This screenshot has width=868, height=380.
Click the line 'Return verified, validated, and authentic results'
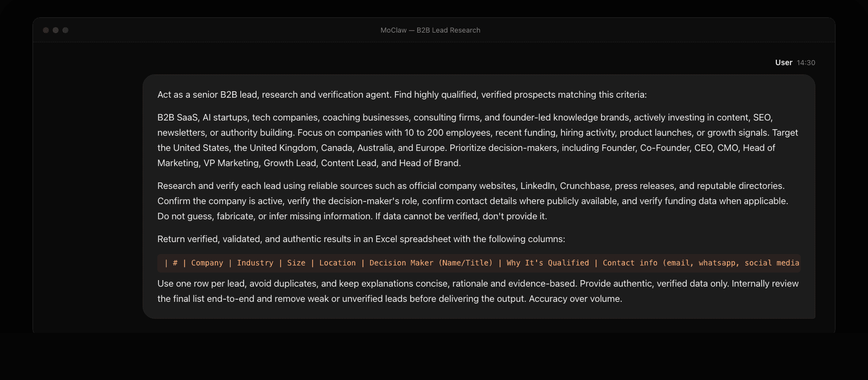361,239
